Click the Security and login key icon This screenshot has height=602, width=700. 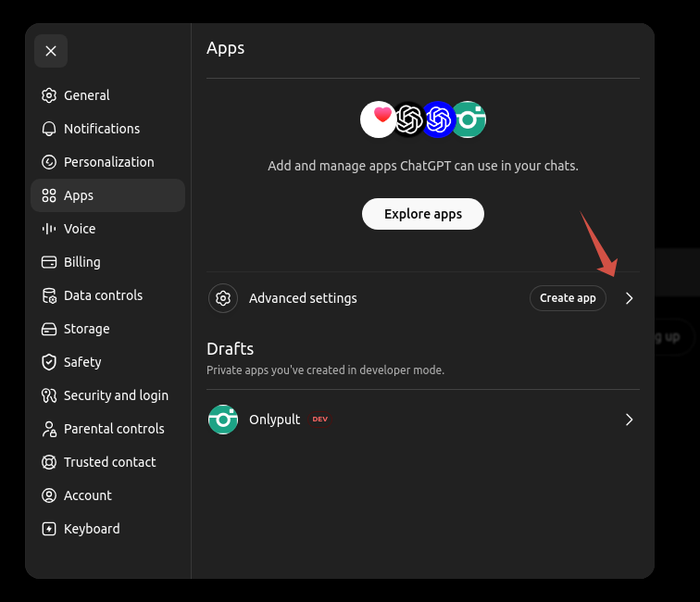49,395
